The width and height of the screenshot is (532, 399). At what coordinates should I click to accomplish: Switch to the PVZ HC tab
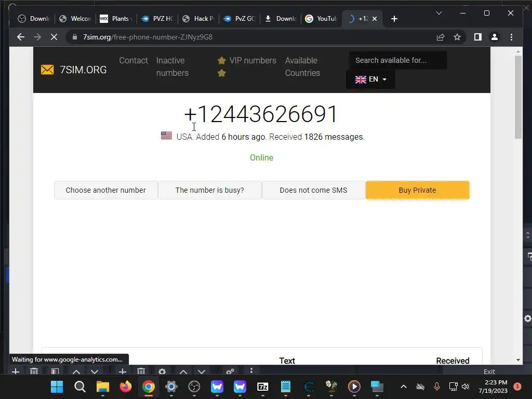(157, 19)
